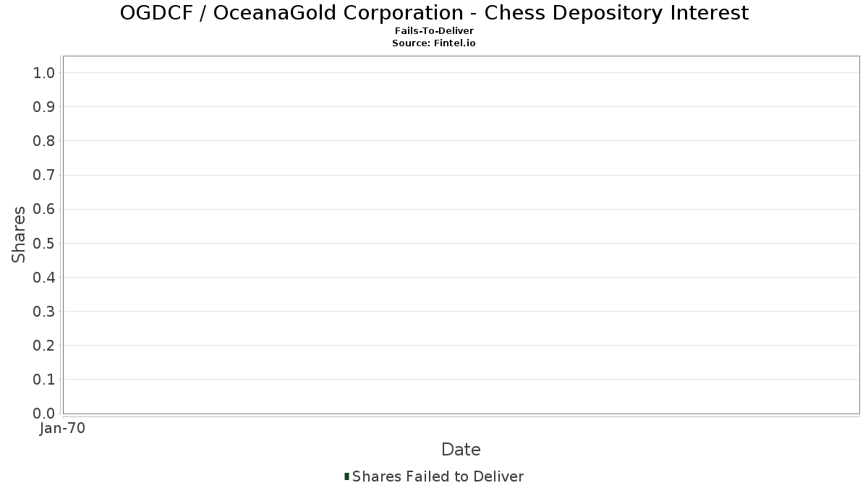Click the "Fails-To-Deliver" subtitle
The image size is (868, 488).
[434, 31]
